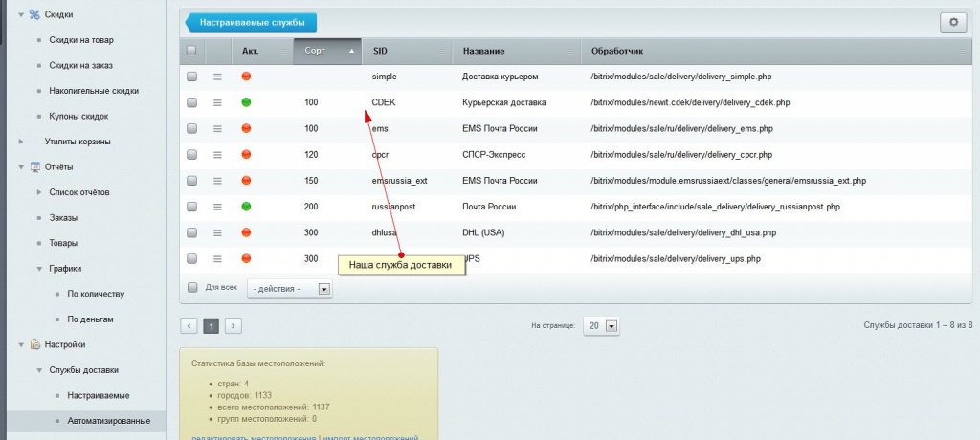Collapse the Отчёты section arrow

tap(21, 166)
